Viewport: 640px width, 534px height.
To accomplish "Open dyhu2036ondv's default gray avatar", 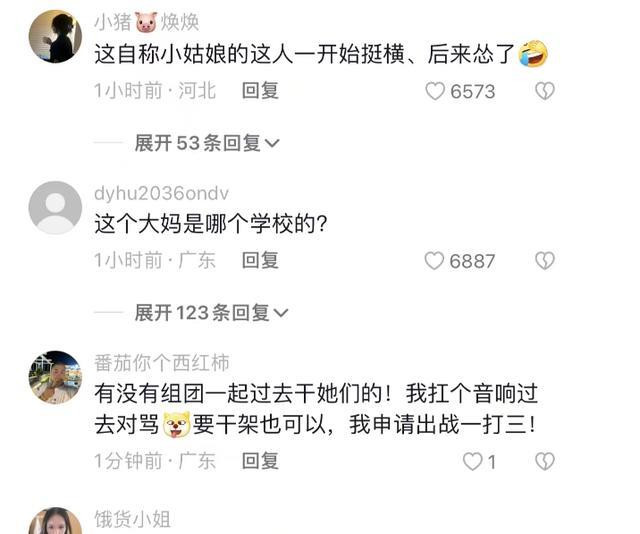I will 55,207.
